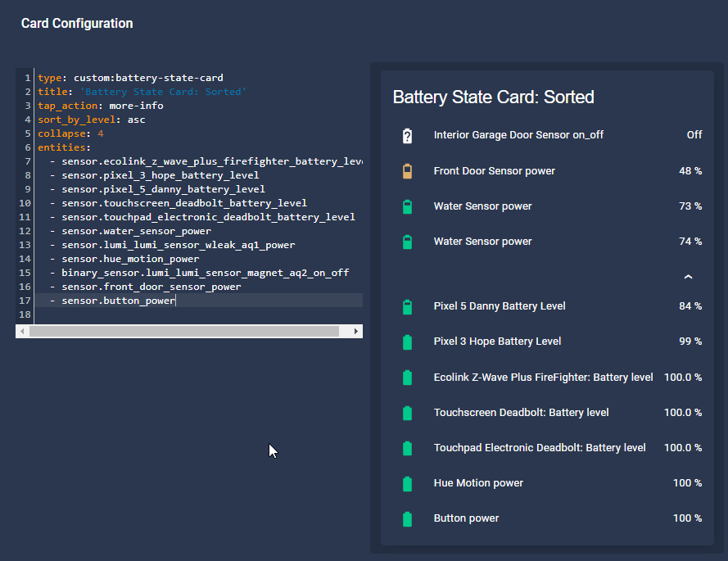Screen dimensions: 728x561
Task: Click Pixel 3 Hope battery icon
Action: pos(407,342)
